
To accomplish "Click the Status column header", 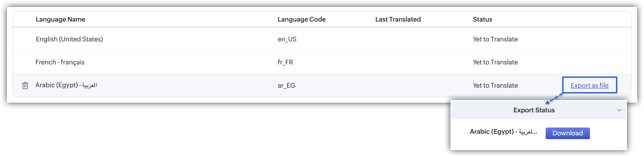I will pyautogui.click(x=482, y=19).
